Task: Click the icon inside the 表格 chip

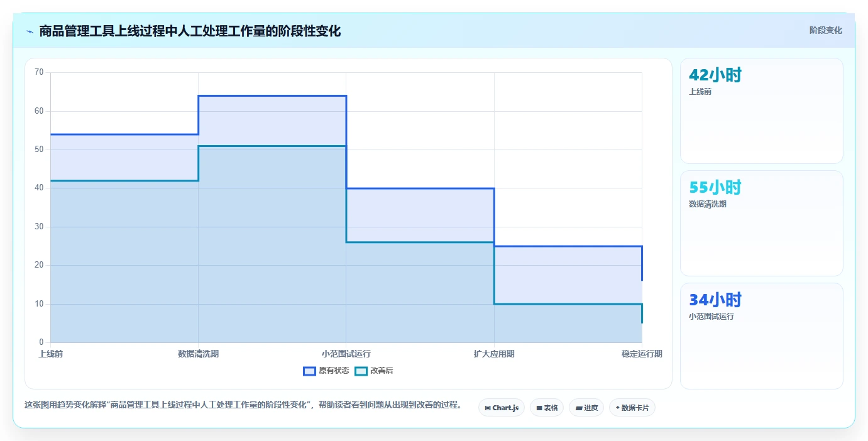Action: [539, 408]
